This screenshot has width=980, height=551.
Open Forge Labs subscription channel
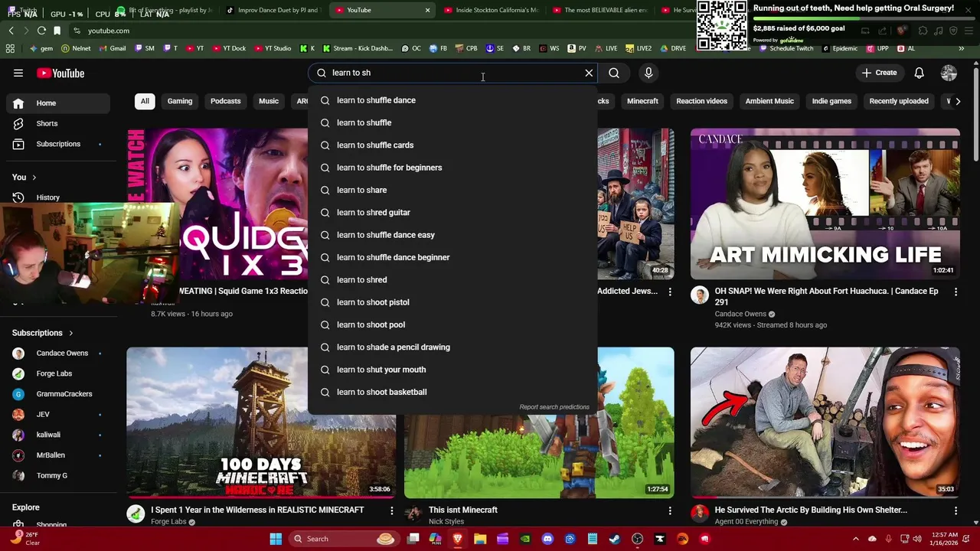coord(58,373)
